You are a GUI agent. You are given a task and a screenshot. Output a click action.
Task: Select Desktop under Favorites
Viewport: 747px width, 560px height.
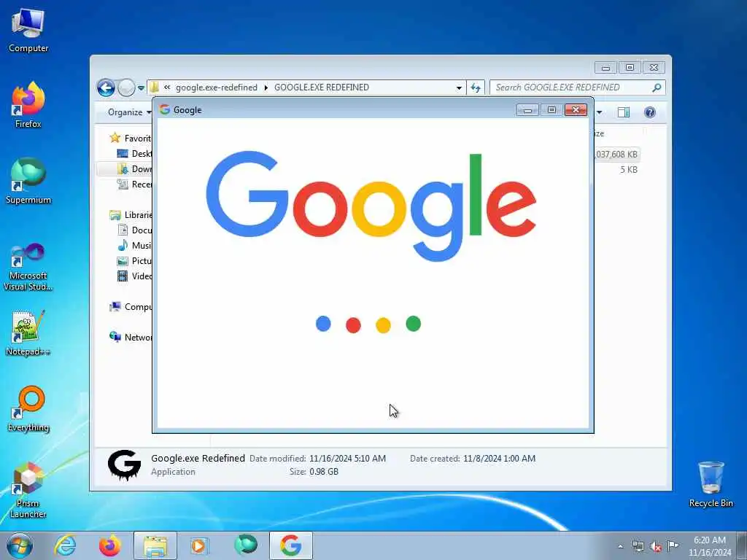(134, 153)
